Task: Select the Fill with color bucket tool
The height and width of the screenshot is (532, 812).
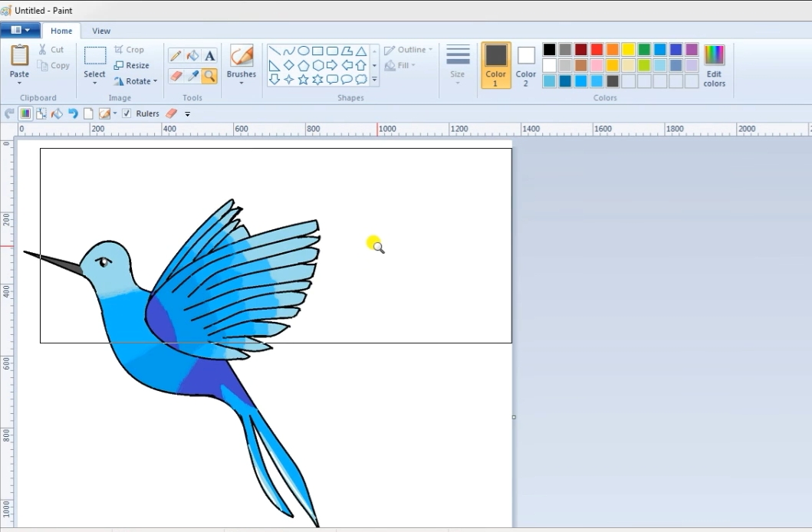Action: [192, 55]
